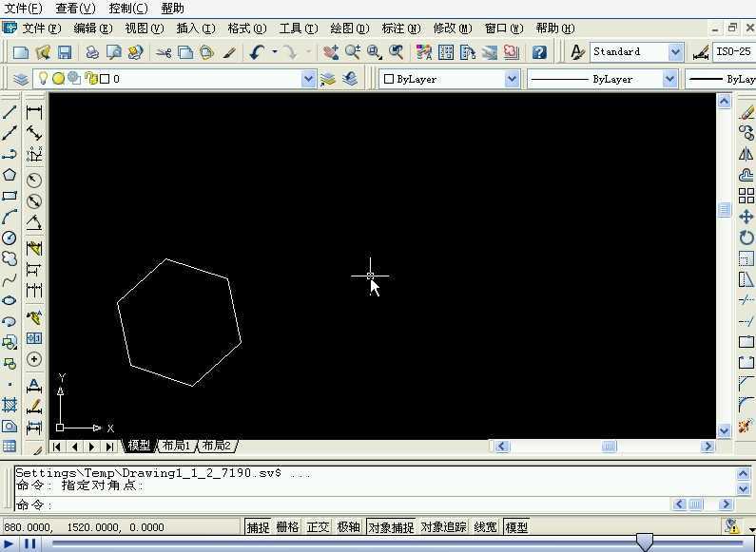Open the 修改(M) menu
756x552 pixels.
453,29
